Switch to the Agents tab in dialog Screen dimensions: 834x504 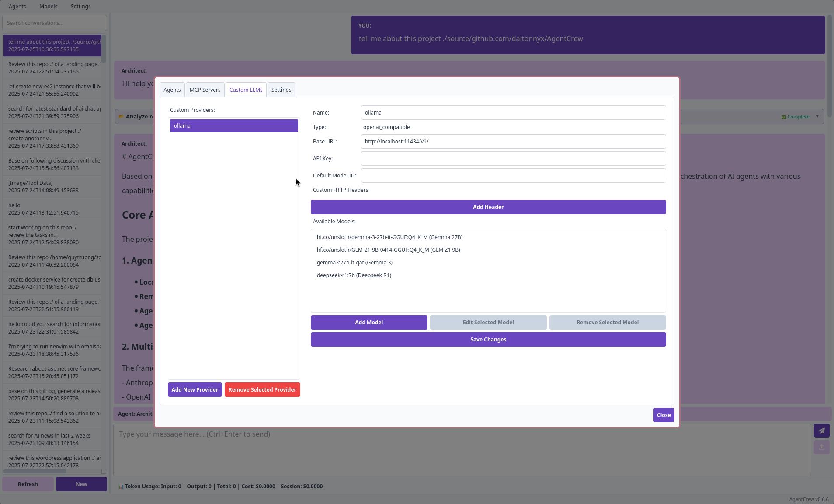[172, 90]
